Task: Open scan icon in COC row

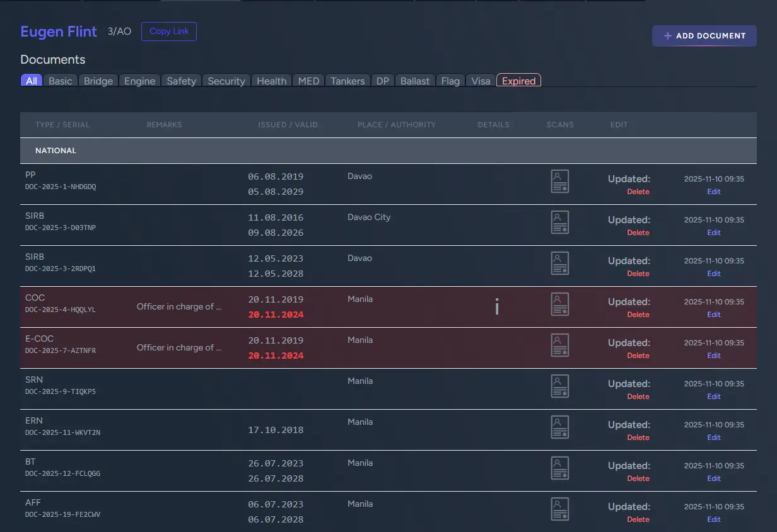Action: tap(559, 304)
